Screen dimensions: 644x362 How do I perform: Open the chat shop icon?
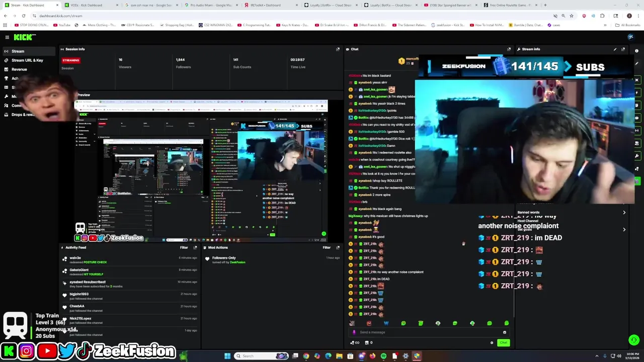point(366,343)
